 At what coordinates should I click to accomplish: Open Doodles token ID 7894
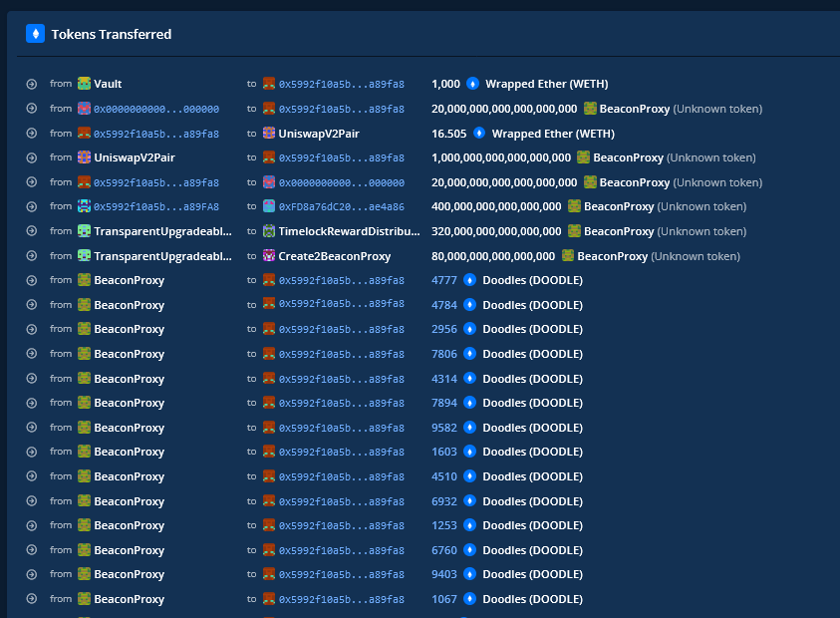444,403
